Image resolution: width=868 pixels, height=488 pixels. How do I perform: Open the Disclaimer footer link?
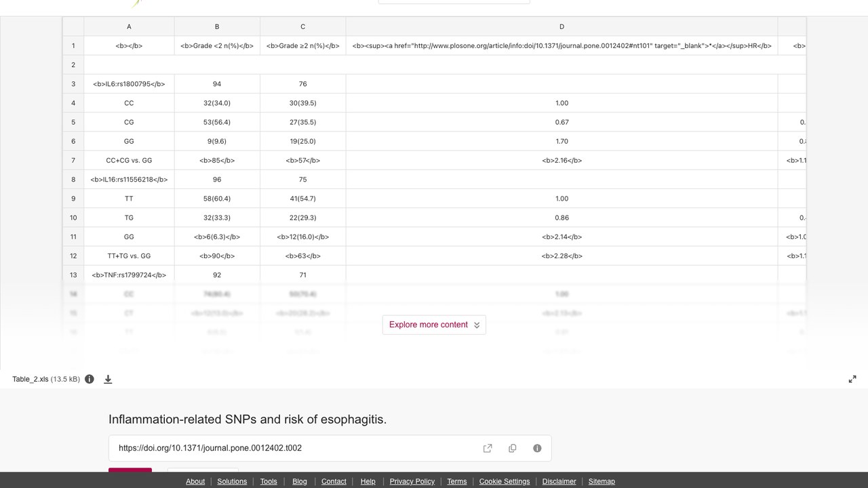(559, 481)
